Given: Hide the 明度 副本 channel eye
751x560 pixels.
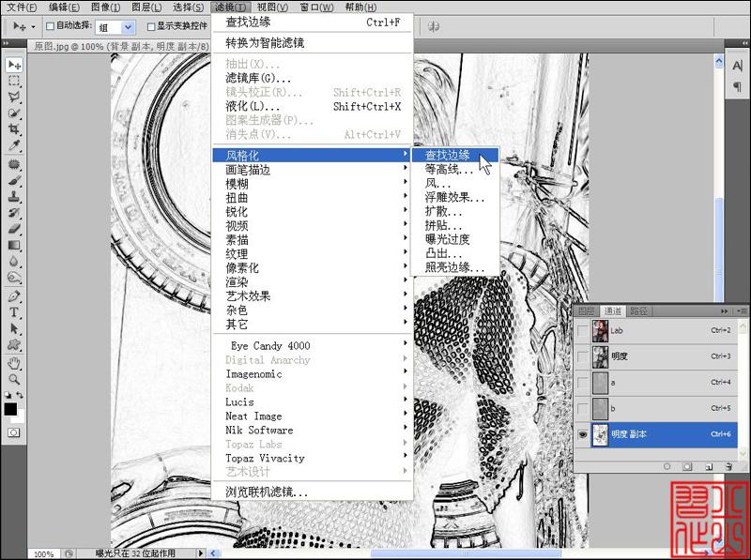Looking at the screenshot, I should point(582,434).
